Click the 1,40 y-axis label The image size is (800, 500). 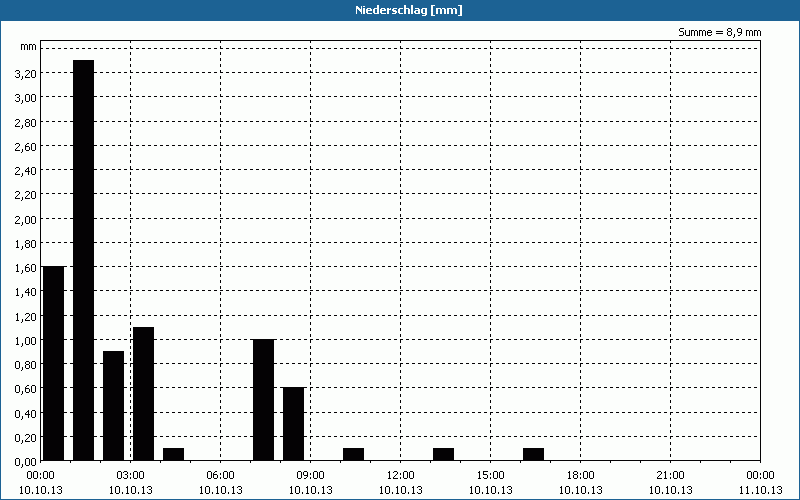(x=26, y=292)
